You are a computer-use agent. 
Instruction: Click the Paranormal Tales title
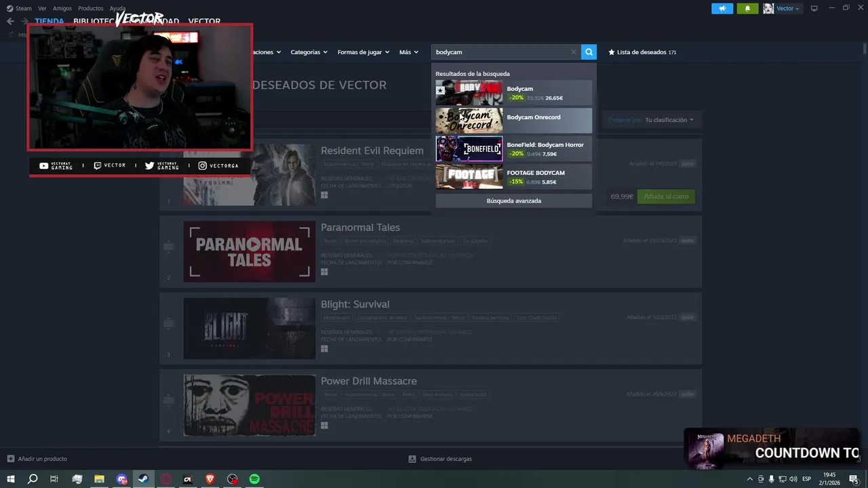click(360, 228)
